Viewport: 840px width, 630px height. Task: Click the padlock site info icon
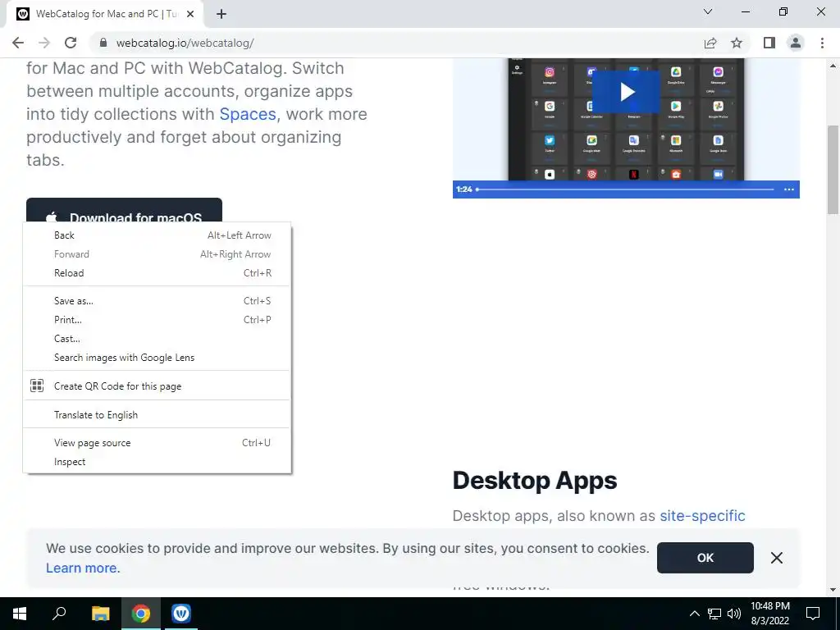[x=103, y=43]
